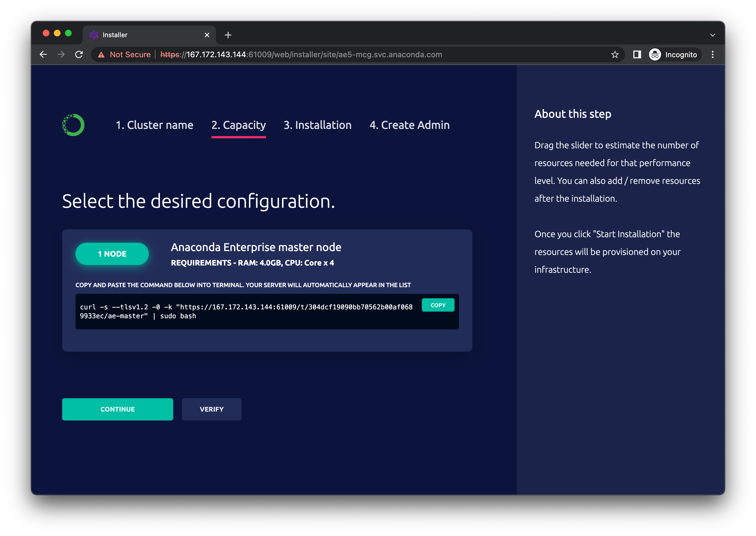Open the Chrome three-dot menu
The width and height of the screenshot is (756, 536).
click(712, 54)
